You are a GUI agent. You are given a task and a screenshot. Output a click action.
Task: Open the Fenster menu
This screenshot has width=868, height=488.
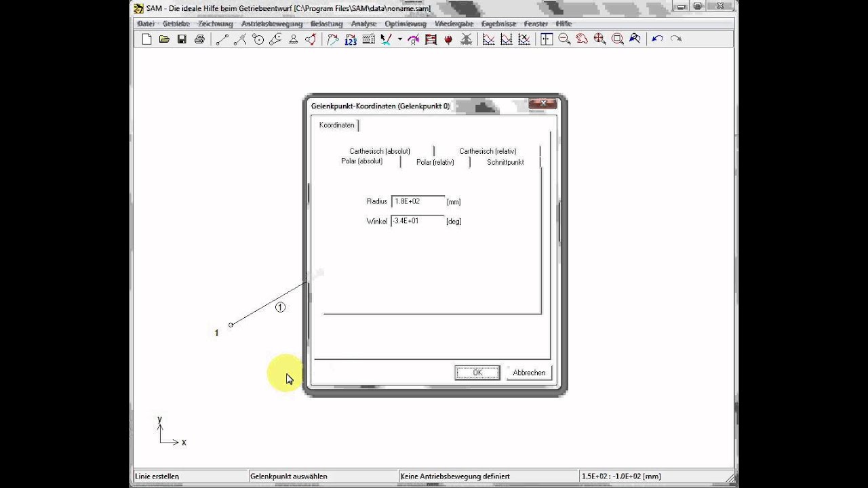click(x=536, y=24)
